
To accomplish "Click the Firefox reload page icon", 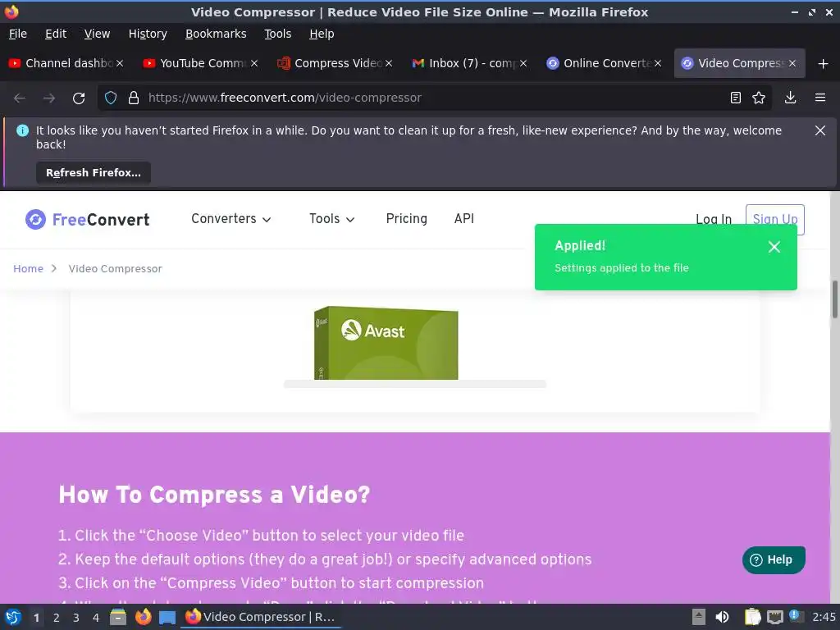I will [79, 98].
